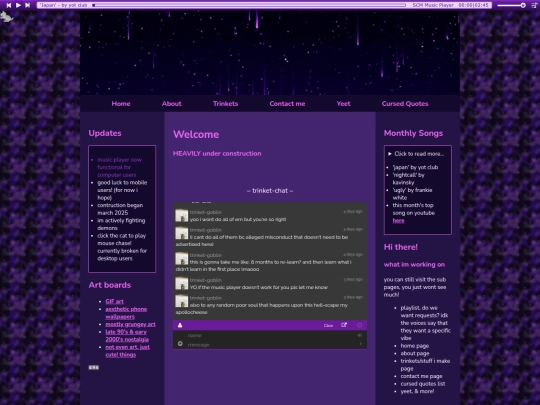This screenshot has width=540, height=405.
Task: Click the 'Hi there!' heading
Action: click(401, 247)
